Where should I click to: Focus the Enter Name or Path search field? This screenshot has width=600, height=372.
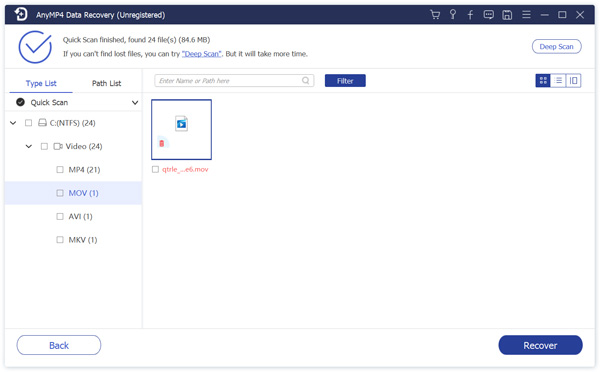tap(234, 81)
